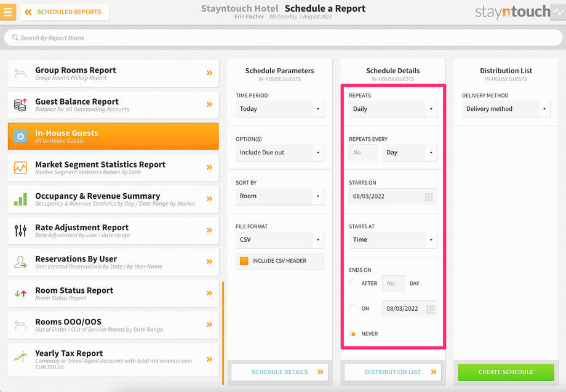
Task: Click the Group Rooms Report bed icon
Action: pyautogui.click(x=20, y=73)
